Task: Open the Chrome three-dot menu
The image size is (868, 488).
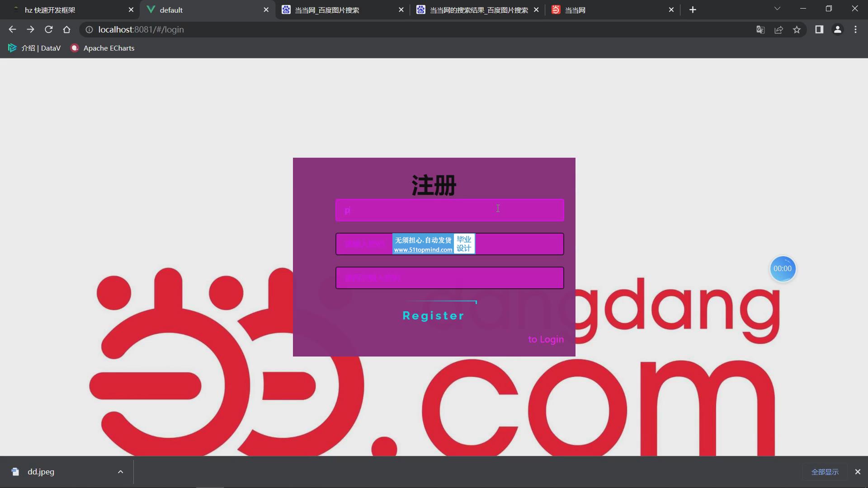Action: click(x=855, y=29)
